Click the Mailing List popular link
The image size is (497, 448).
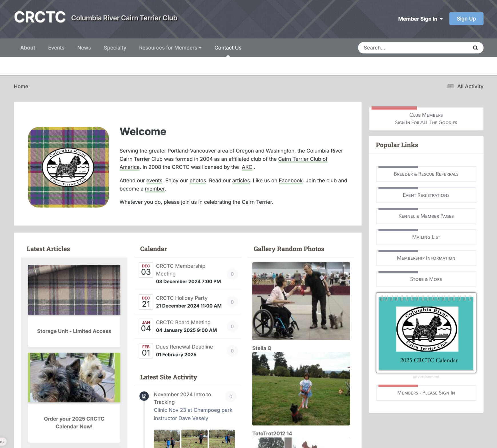[426, 237]
